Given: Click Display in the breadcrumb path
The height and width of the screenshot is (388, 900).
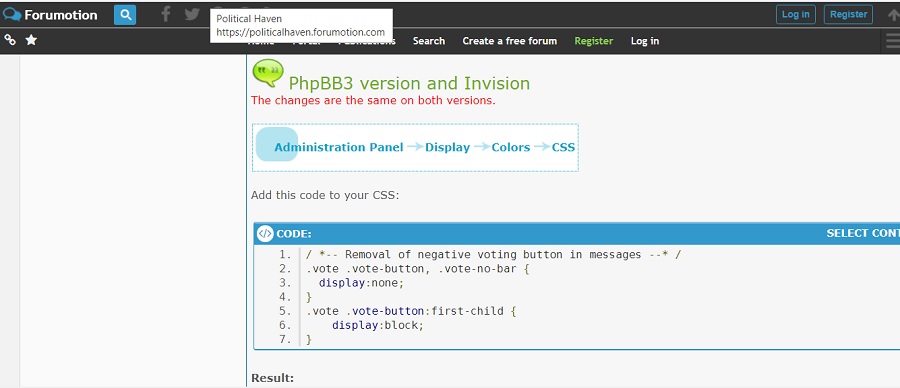Looking at the screenshot, I should tap(447, 148).
